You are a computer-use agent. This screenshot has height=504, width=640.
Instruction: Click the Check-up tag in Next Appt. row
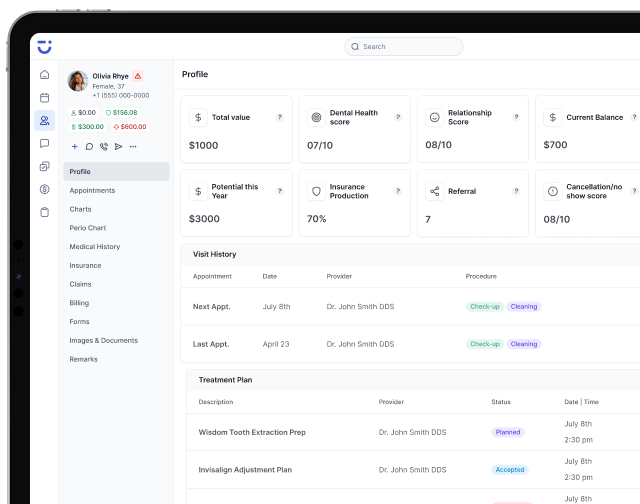point(485,306)
